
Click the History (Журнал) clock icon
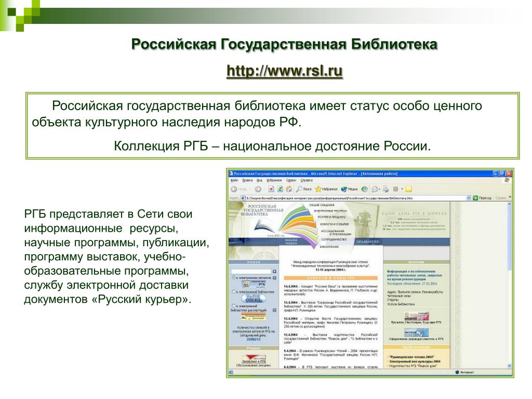coord(364,189)
